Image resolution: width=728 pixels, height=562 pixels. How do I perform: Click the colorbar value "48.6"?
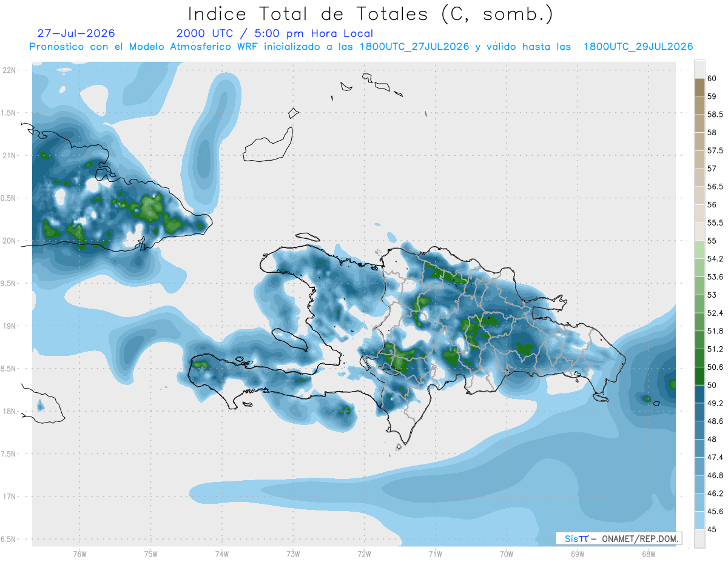pos(716,421)
